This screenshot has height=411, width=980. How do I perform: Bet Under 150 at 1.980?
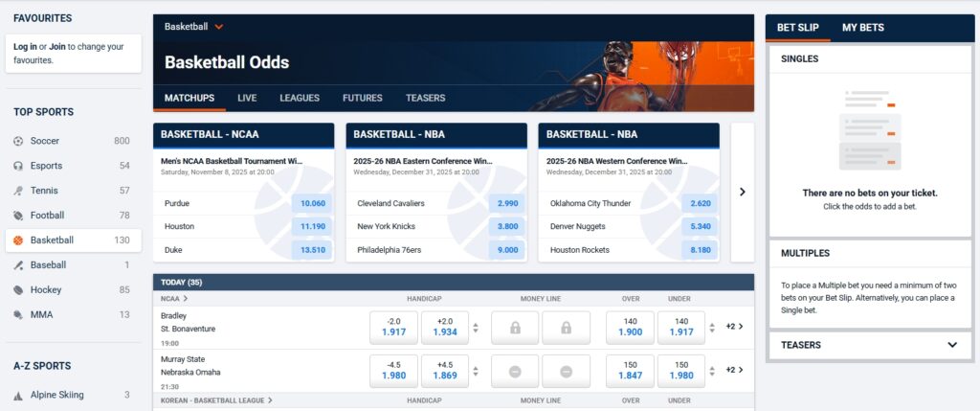681,372
